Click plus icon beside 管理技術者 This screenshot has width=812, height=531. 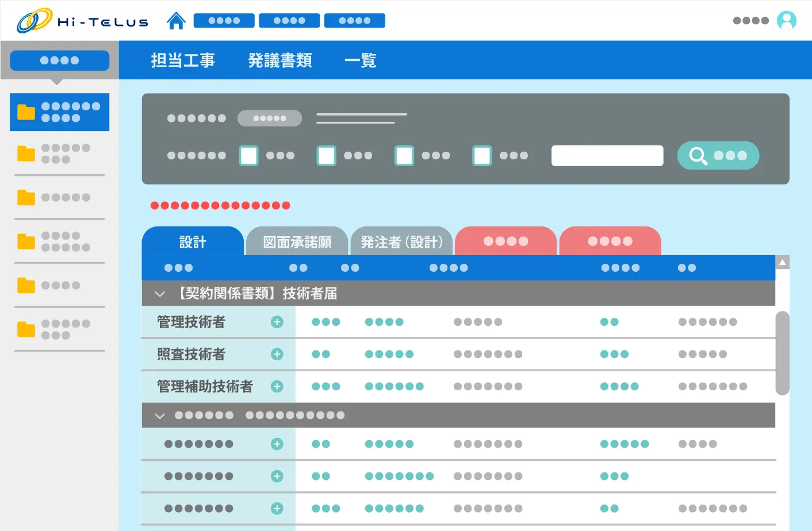point(277,322)
